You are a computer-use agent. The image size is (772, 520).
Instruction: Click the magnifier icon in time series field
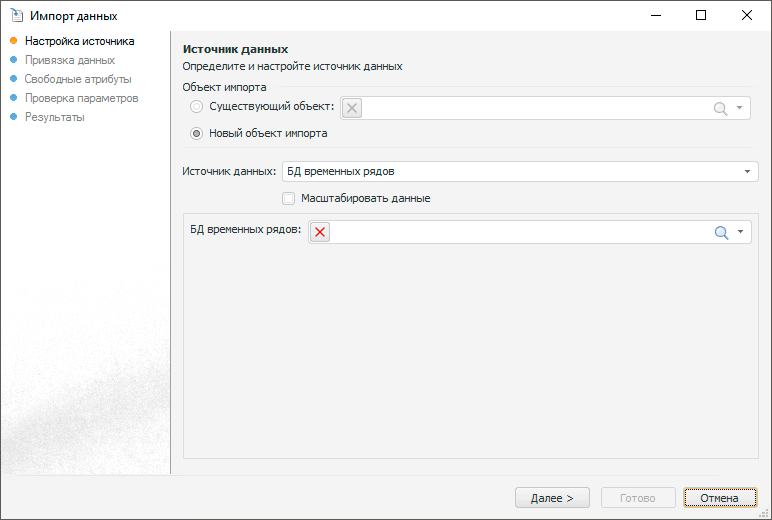[x=721, y=232]
